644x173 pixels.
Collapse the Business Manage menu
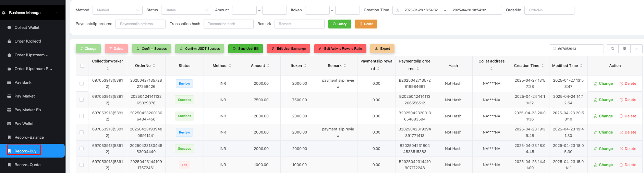click(57, 13)
